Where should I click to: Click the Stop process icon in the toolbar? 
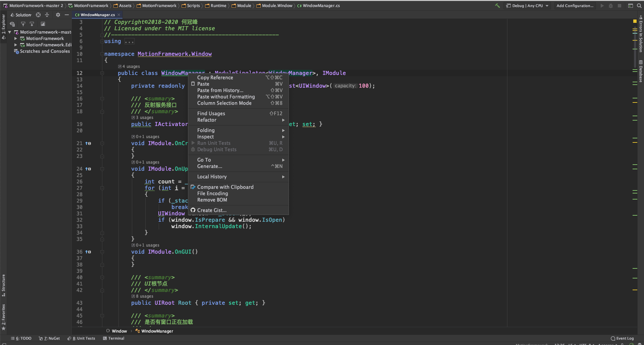click(x=620, y=6)
